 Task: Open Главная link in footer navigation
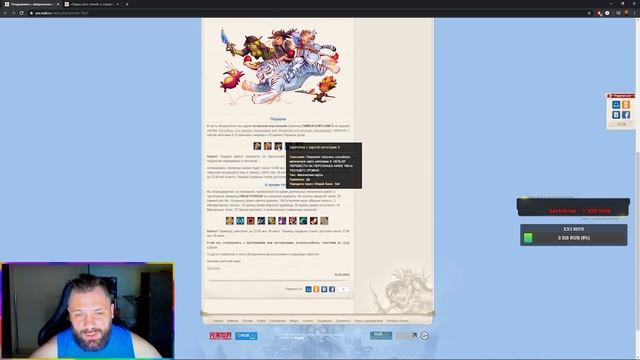pyautogui.click(x=218, y=321)
